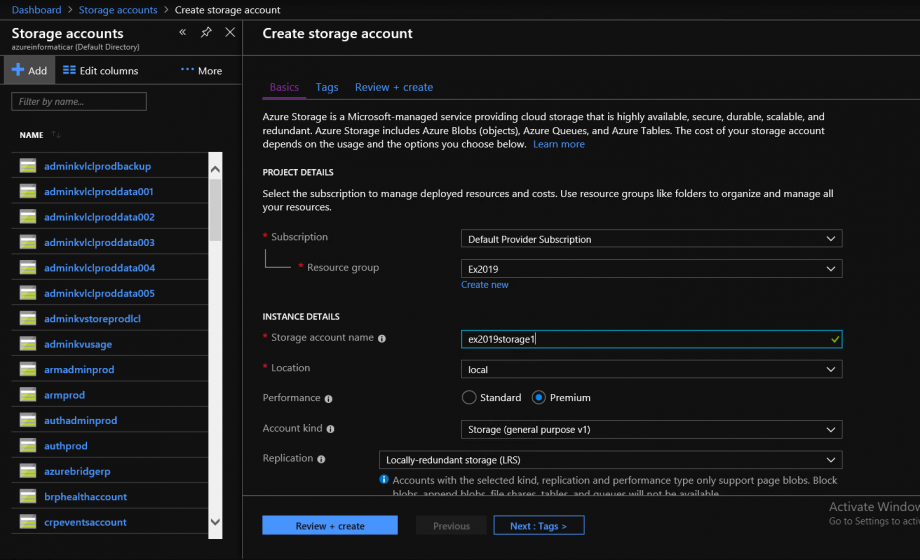Switch to the Tags tab
The width and height of the screenshot is (920, 560).
click(x=327, y=87)
